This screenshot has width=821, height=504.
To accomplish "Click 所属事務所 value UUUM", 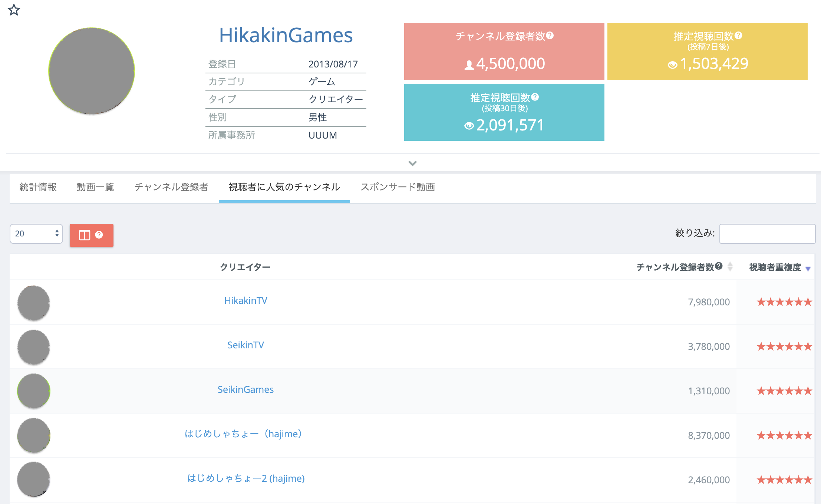I will (323, 135).
